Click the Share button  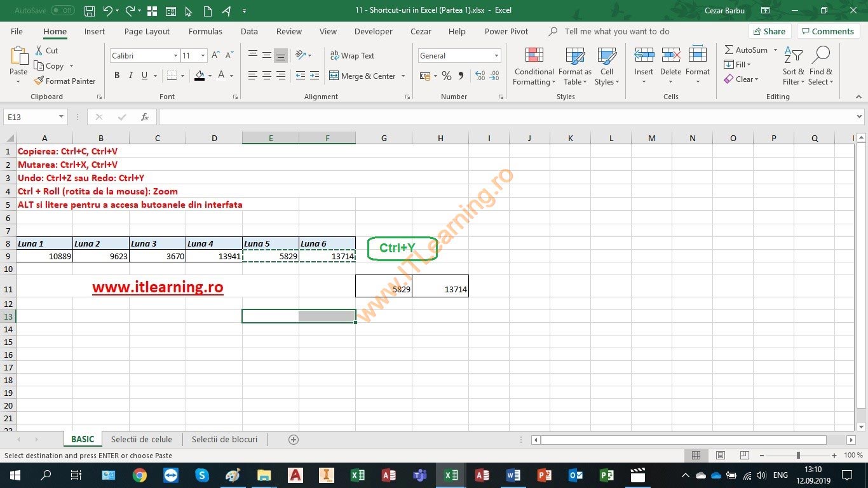click(770, 31)
